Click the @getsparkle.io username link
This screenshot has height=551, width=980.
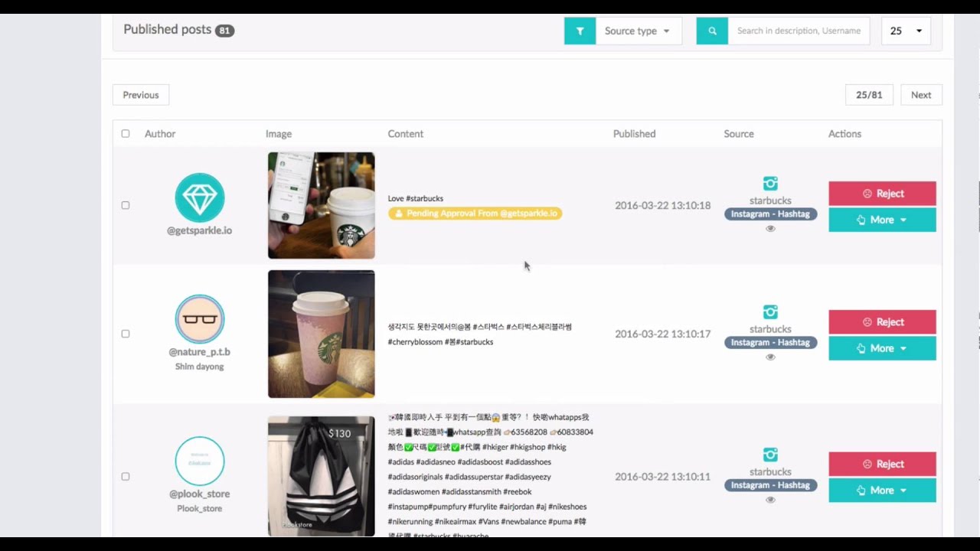(x=200, y=230)
